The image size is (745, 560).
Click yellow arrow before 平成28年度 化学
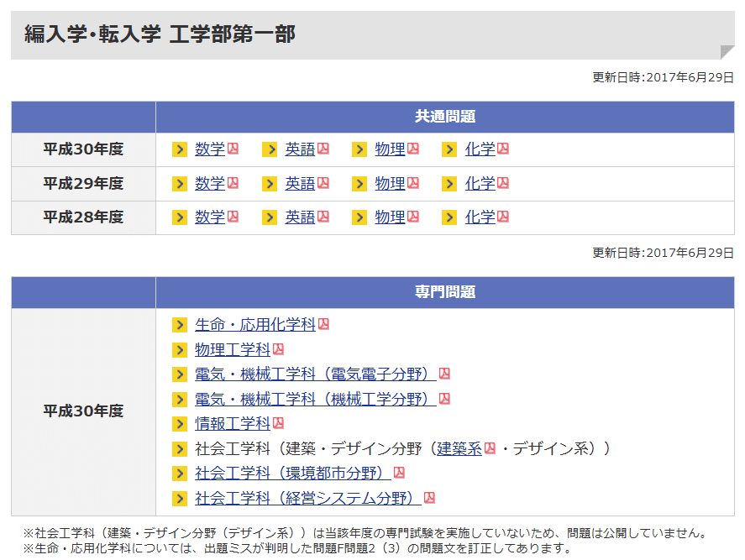(449, 217)
